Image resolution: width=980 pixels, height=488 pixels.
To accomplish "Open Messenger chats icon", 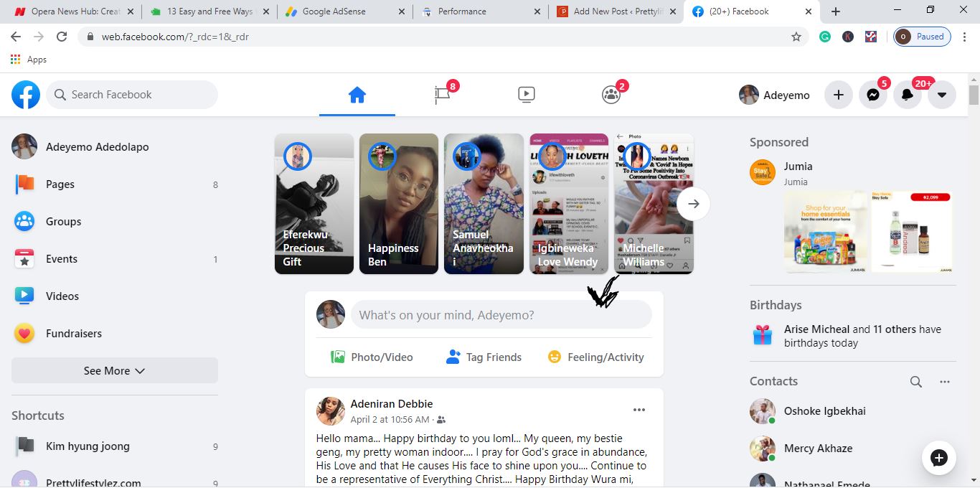I will (873, 95).
